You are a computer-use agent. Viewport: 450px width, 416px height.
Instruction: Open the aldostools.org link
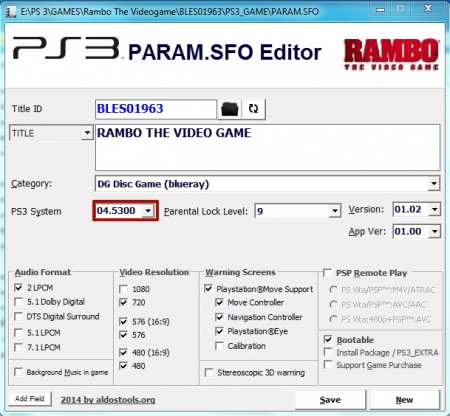pyautogui.click(x=108, y=400)
